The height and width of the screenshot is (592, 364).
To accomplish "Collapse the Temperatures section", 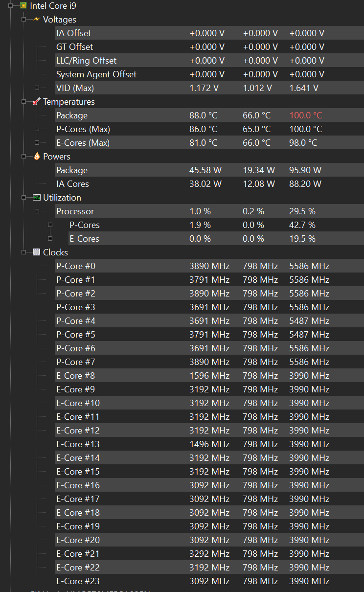I will [23, 102].
